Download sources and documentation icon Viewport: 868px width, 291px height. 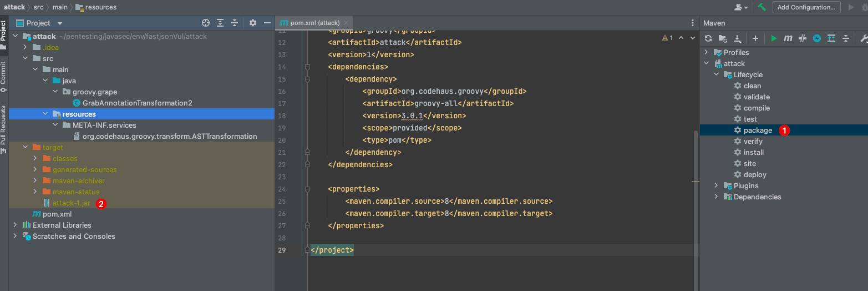pyautogui.click(x=738, y=38)
